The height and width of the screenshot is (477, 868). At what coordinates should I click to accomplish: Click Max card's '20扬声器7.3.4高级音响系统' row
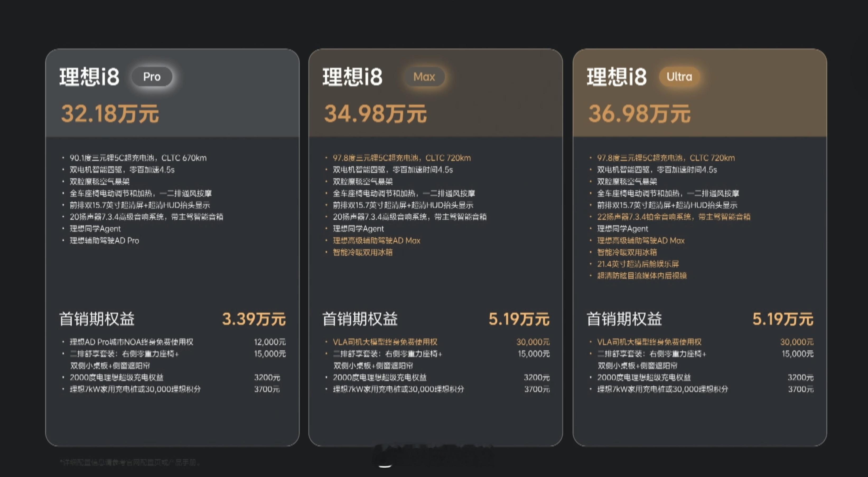point(409,217)
